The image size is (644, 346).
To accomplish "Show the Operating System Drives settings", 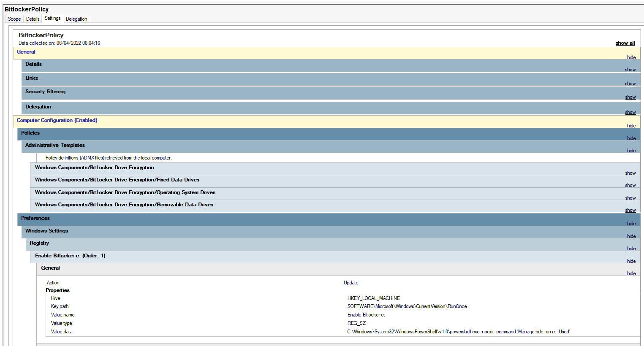I will click(x=630, y=197).
